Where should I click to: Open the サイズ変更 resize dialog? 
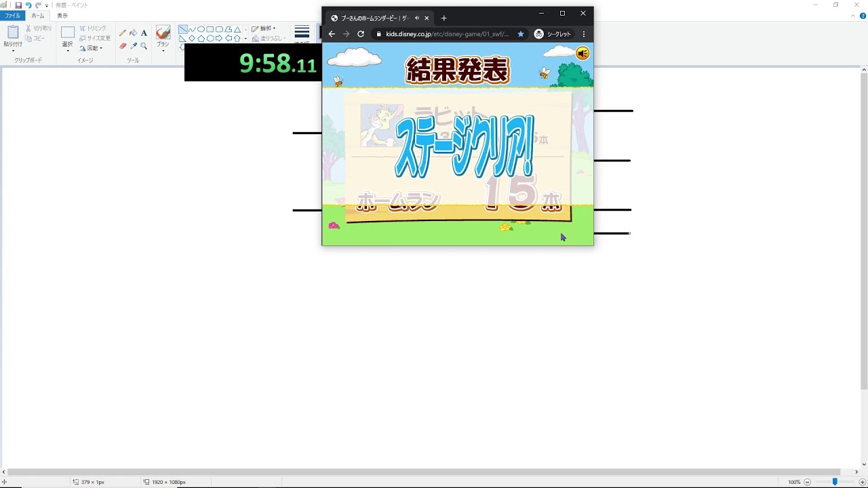coord(95,39)
